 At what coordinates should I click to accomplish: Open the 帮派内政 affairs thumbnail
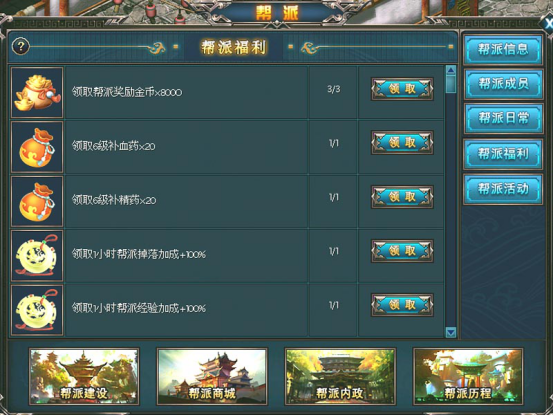point(340,376)
